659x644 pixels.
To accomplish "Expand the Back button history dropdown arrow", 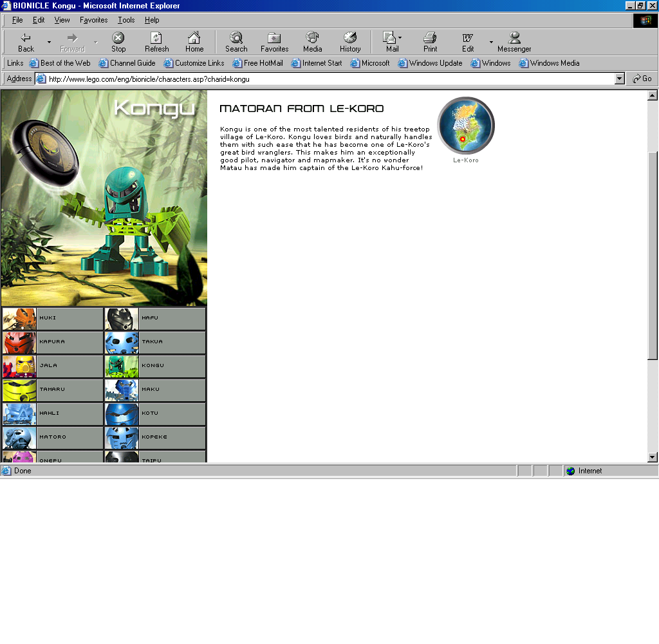I will [49, 43].
